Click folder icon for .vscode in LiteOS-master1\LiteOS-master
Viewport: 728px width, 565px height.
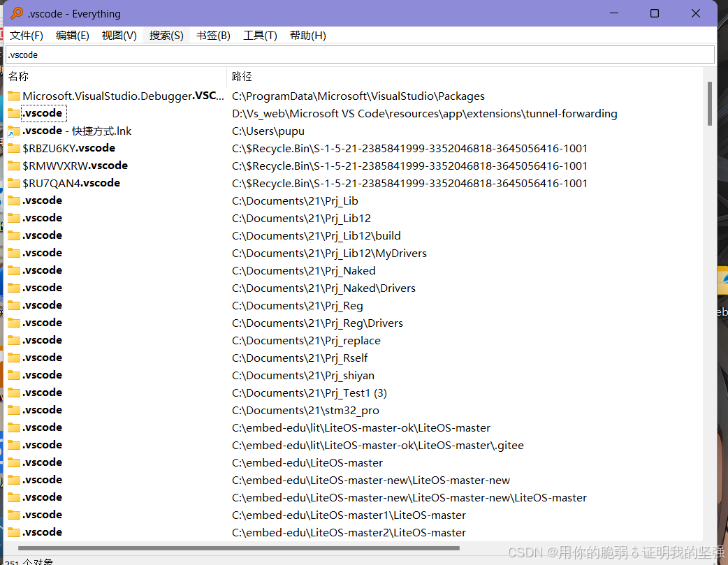(14, 515)
